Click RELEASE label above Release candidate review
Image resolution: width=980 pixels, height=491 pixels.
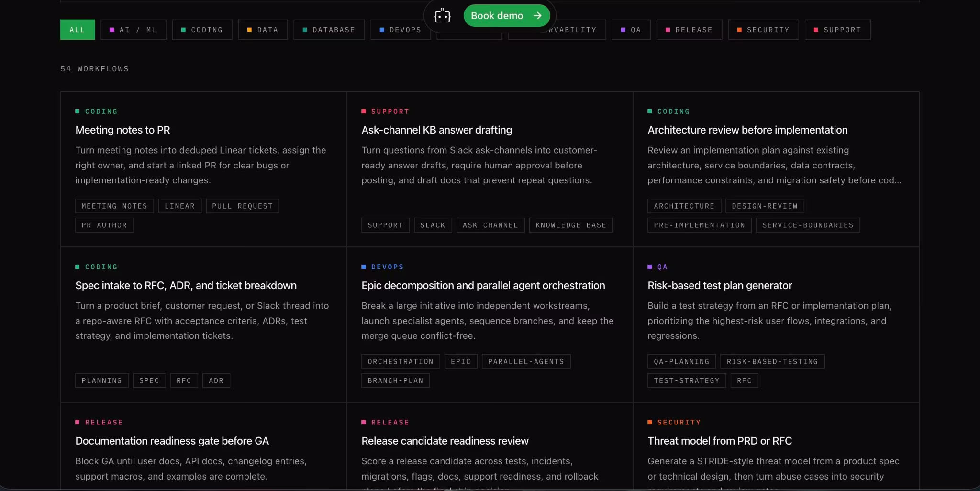pyautogui.click(x=390, y=423)
